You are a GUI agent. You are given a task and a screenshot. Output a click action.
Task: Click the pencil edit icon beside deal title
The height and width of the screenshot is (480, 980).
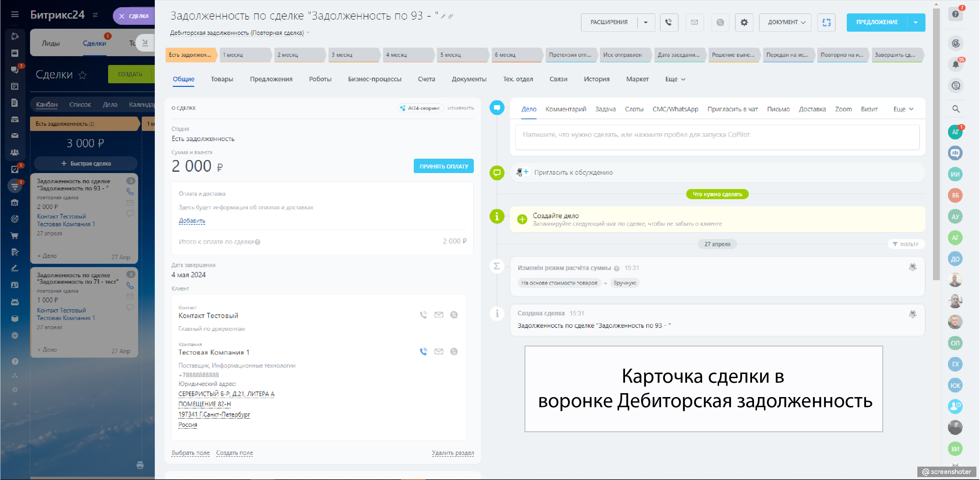(x=443, y=16)
